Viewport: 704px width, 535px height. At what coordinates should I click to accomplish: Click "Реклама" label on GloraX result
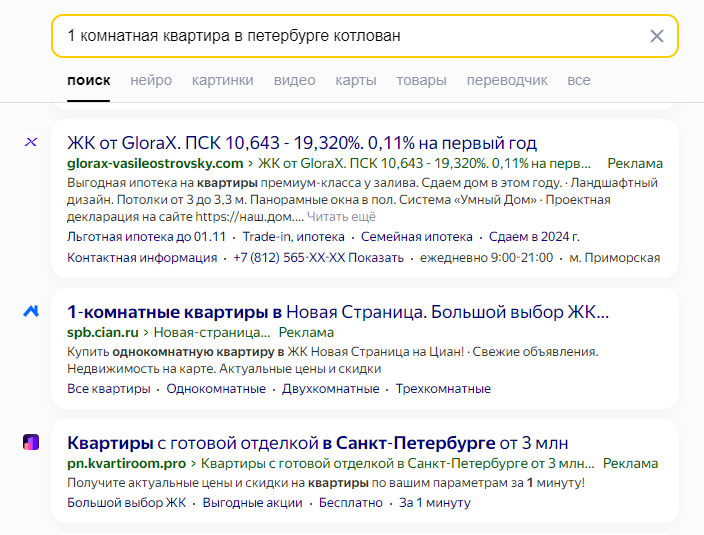pyautogui.click(x=635, y=163)
